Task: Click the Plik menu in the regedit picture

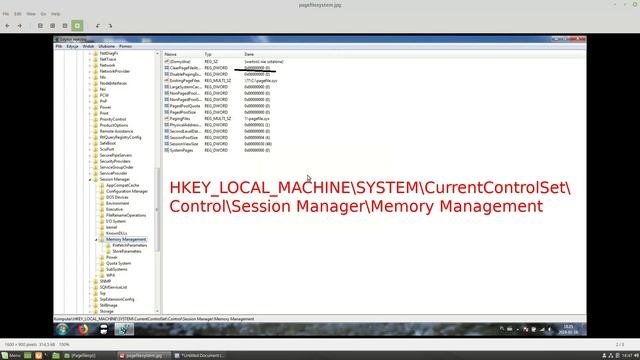Action: (59, 47)
